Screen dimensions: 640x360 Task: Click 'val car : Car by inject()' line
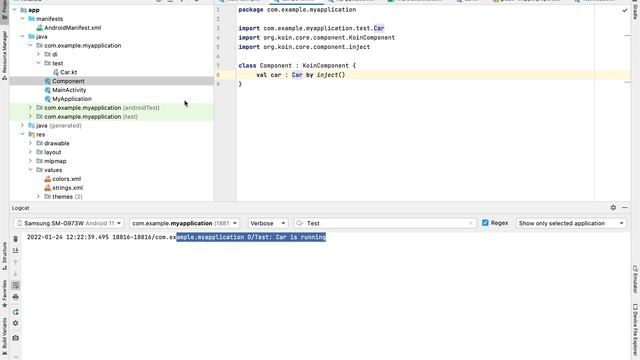pyautogui.click(x=300, y=75)
